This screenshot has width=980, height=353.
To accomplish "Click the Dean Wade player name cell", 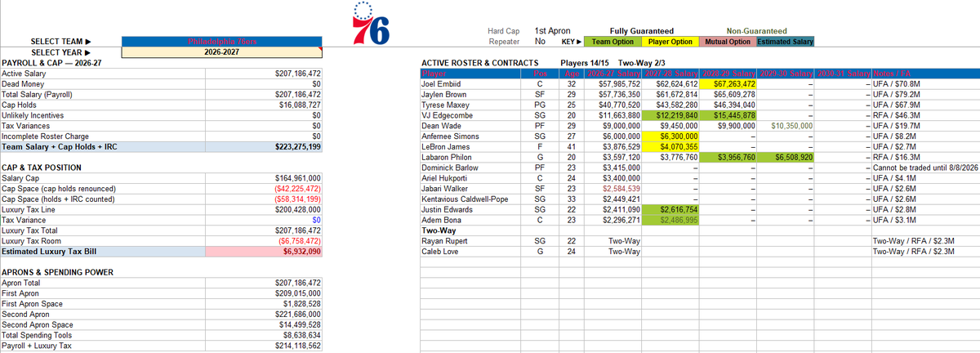I will pos(470,126).
